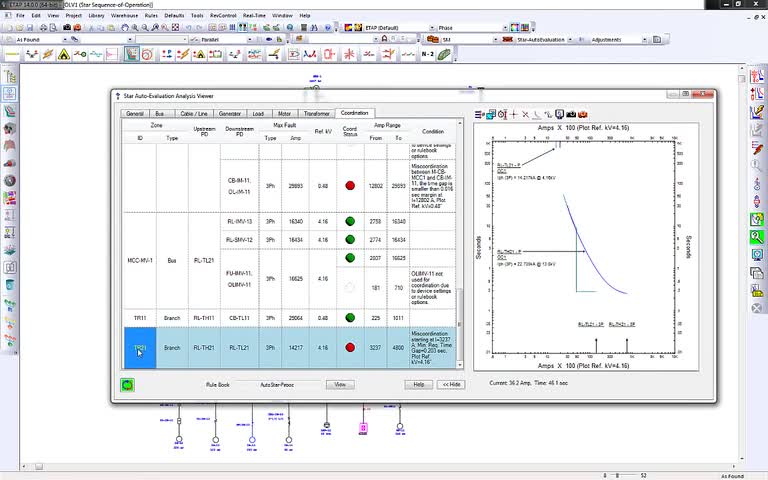Screen dimensions: 768x480
Task: Click the X icon in the plot toolbar
Action: pos(525,115)
